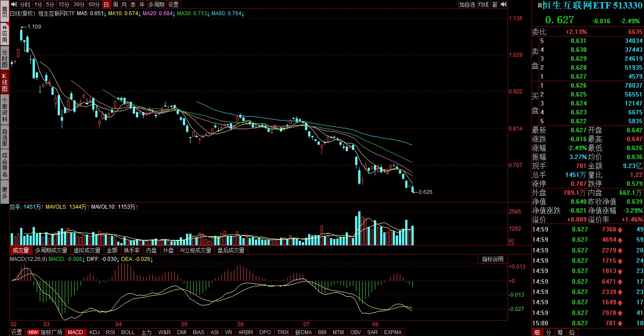Expand the 更多 sidebar menu

4,191
